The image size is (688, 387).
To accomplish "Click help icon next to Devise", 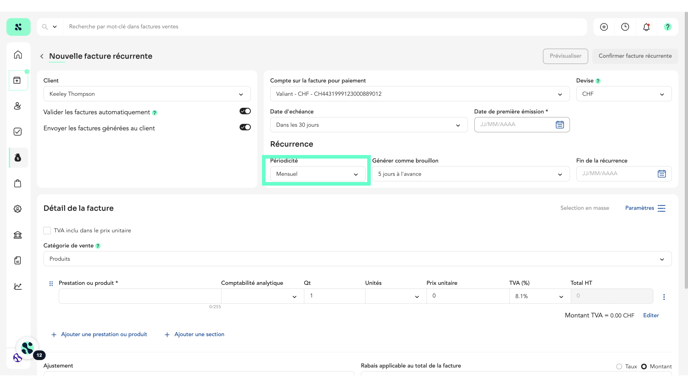I will point(598,81).
